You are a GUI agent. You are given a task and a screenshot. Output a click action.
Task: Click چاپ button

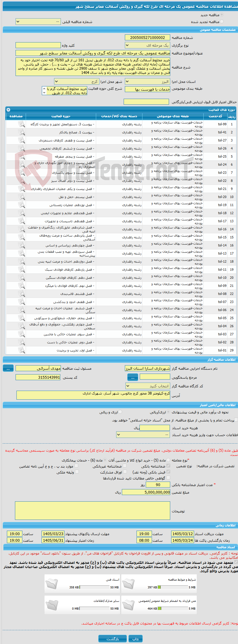click(136, 639)
